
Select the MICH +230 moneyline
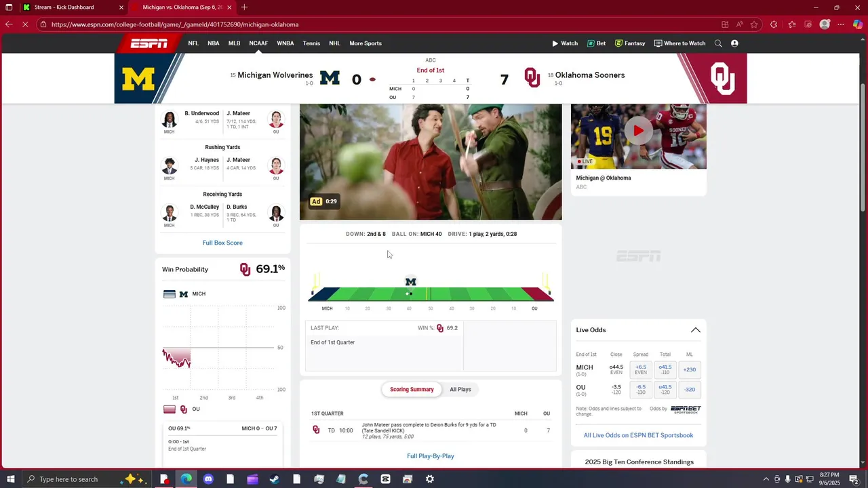tap(690, 369)
